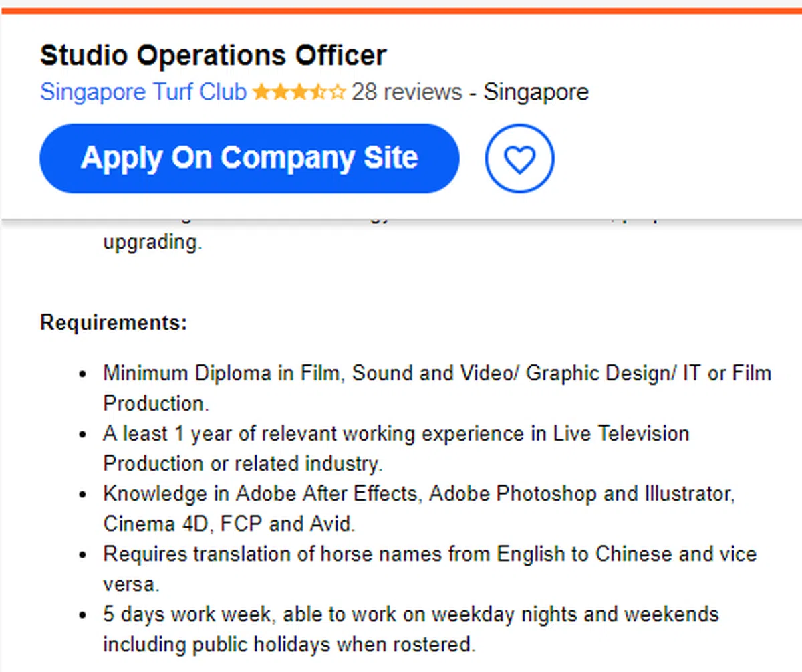Click the bullet point beside 5 days work week
802x672 pixels.
tap(83, 614)
